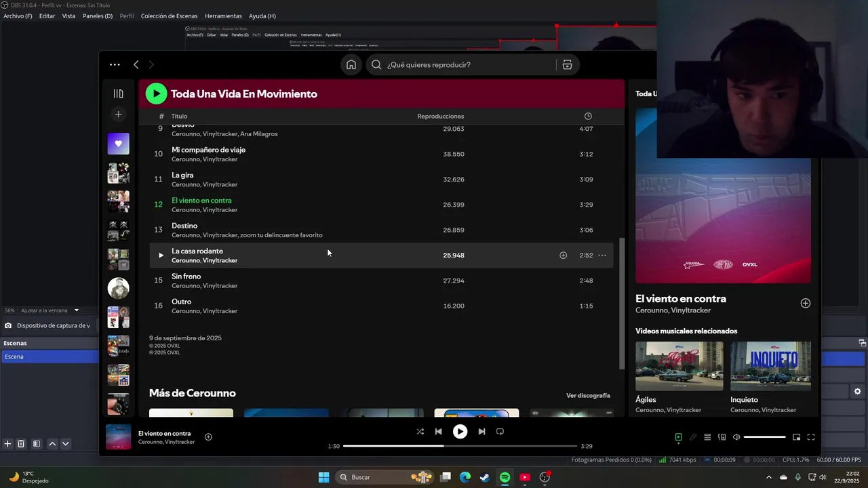Move the OBS scene down

click(65, 444)
